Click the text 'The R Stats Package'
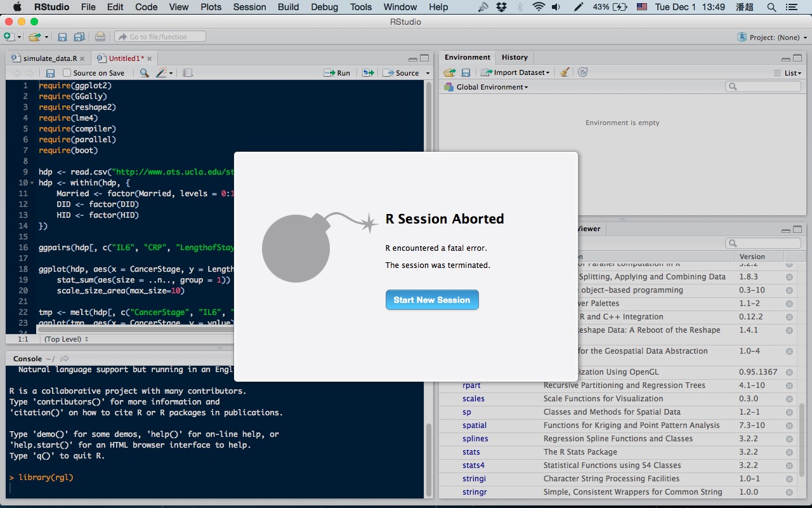812x508 pixels. (580, 452)
